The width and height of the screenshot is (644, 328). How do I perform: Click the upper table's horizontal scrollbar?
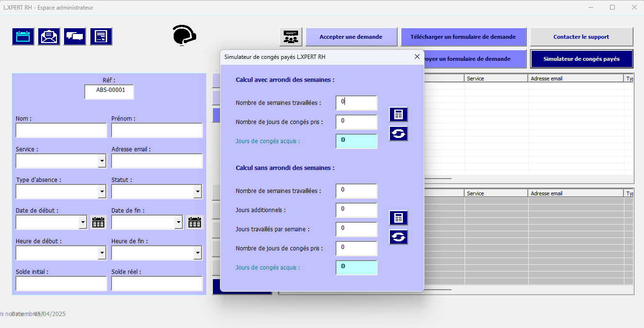click(438, 179)
